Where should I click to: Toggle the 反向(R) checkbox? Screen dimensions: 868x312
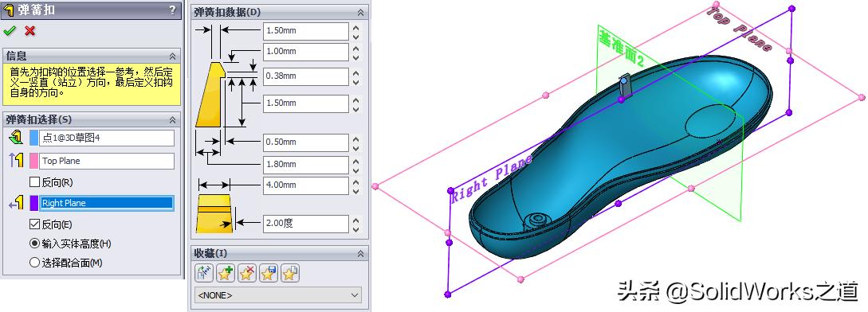coord(34,182)
